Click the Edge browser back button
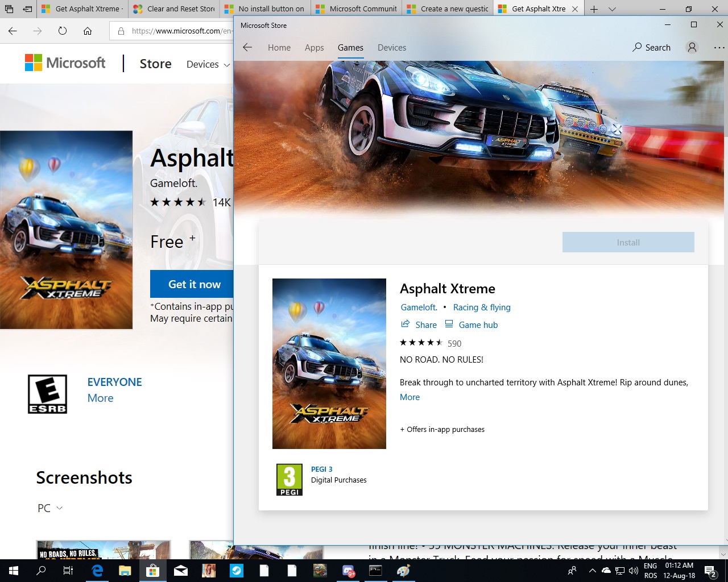The width and height of the screenshot is (728, 582). (13, 31)
